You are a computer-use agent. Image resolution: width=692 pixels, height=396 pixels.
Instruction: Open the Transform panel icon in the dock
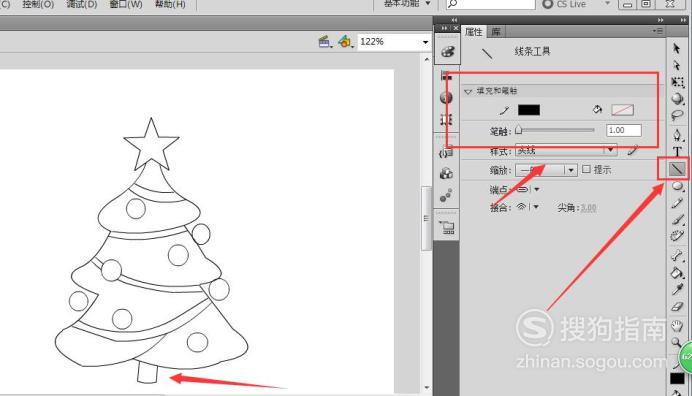coord(446,119)
